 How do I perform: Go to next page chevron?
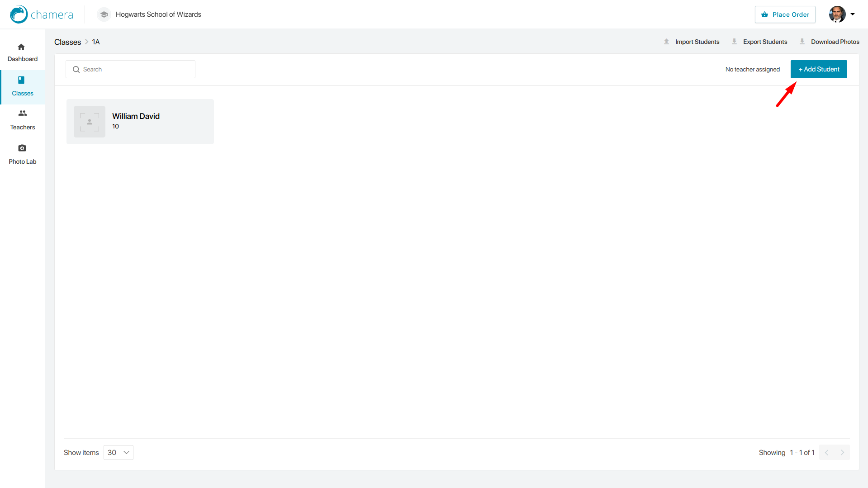[x=842, y=452]
